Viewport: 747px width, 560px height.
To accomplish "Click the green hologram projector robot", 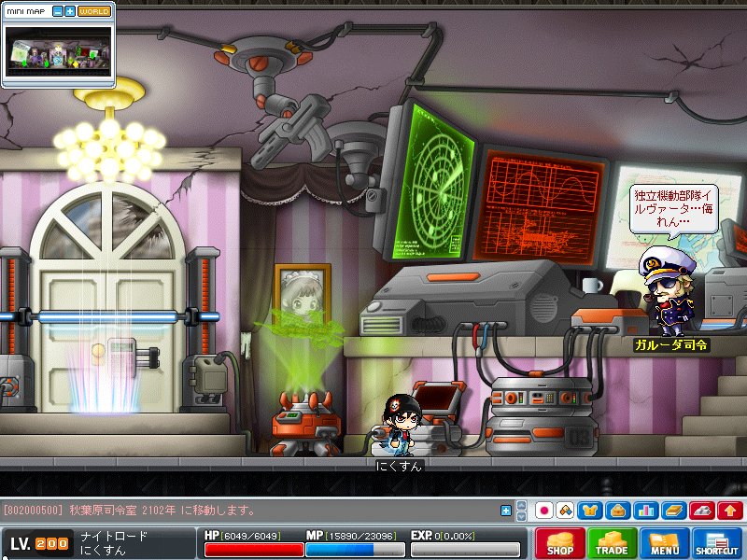I will click(307, 424).
